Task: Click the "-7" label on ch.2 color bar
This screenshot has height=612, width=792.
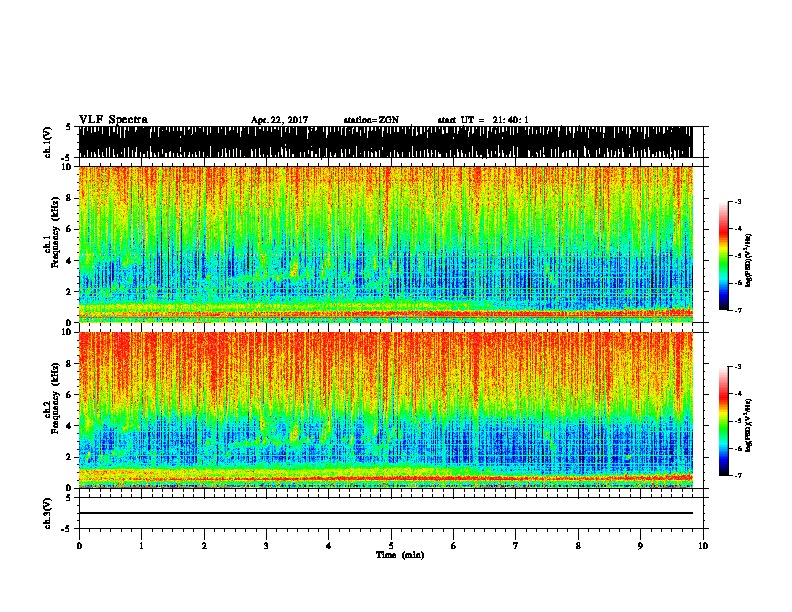Action: tap(737, 475)
